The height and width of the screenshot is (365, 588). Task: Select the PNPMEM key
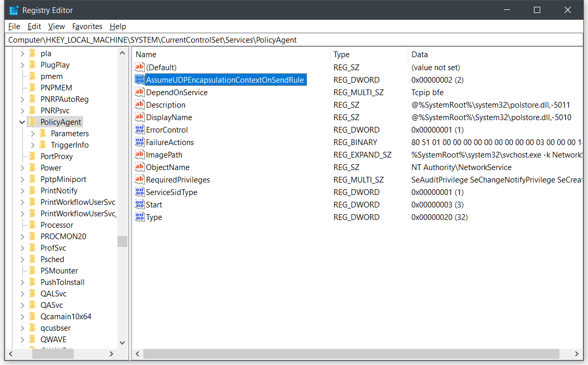coord(56,87)
